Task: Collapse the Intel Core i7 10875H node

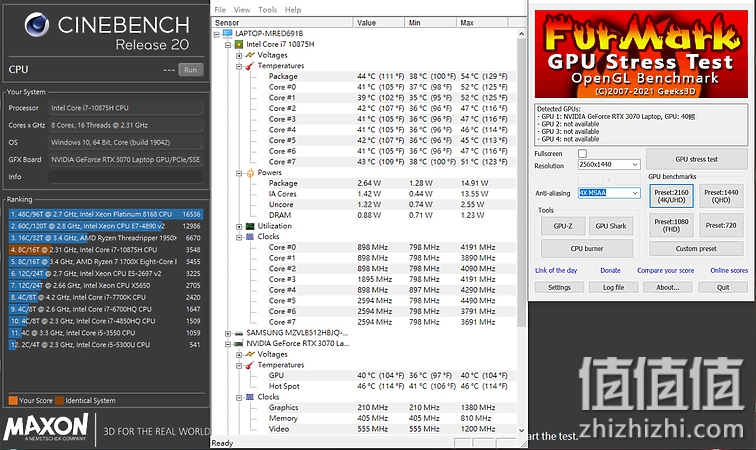Action: [x=228, y=44]
